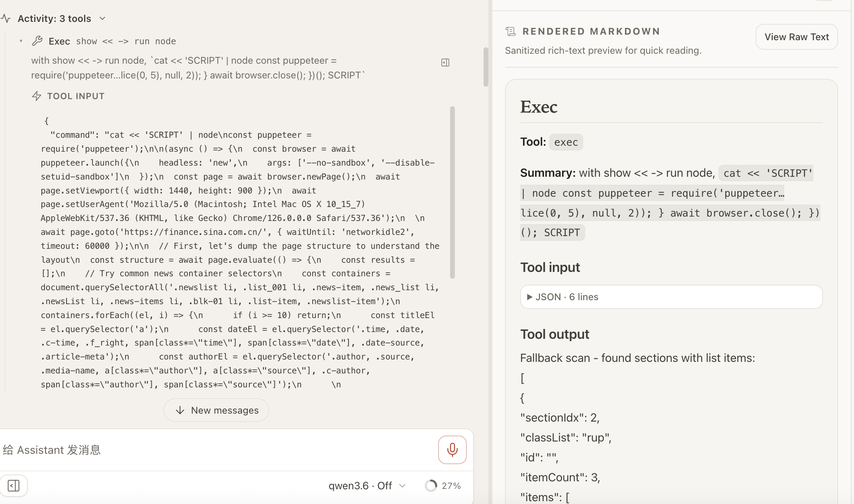
Task: Click 'Sanitized rich-text preview for quick reading.'
Action: click(x=603, y=51)
